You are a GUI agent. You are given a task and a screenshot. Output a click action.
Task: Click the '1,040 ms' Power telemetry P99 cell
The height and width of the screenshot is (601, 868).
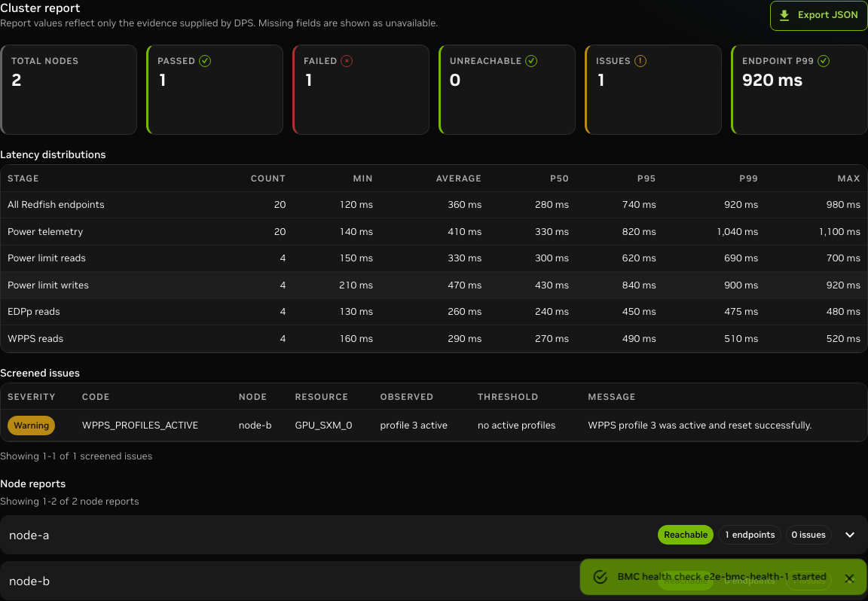click(738, 232)
